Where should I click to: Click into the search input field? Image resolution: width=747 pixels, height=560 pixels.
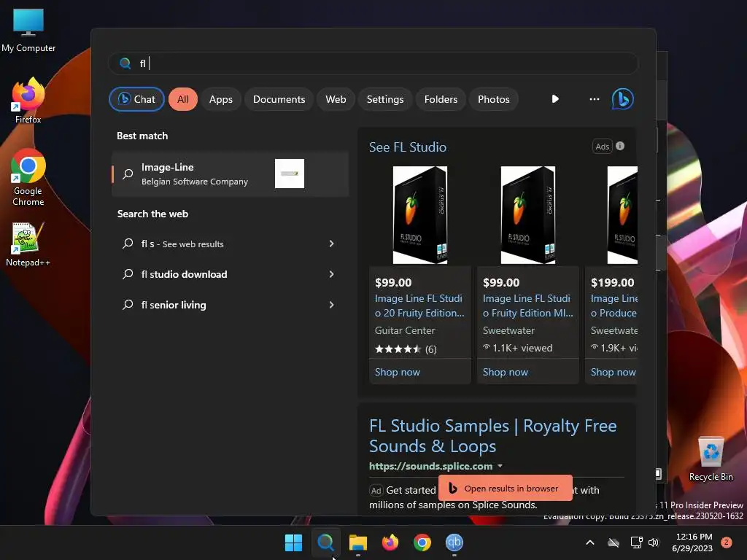373,63
